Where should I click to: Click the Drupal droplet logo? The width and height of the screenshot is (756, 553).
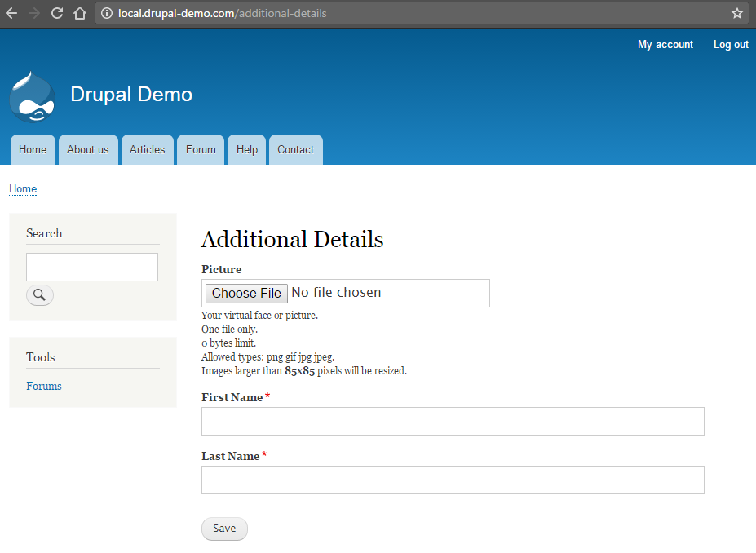(x=31, y=95)
